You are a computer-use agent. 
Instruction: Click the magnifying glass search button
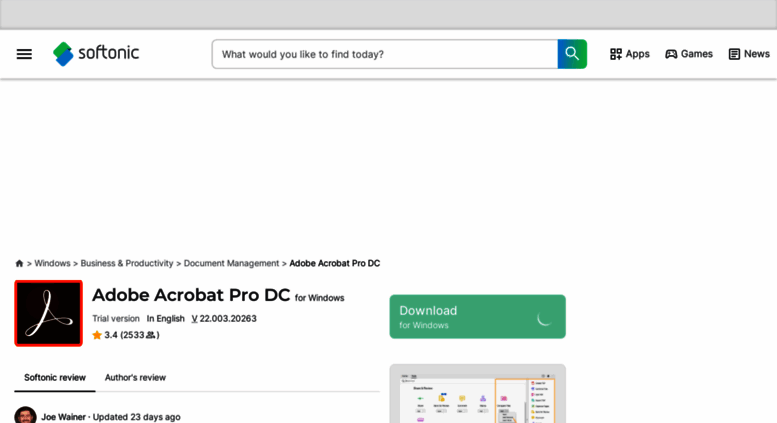pos(572,54)
